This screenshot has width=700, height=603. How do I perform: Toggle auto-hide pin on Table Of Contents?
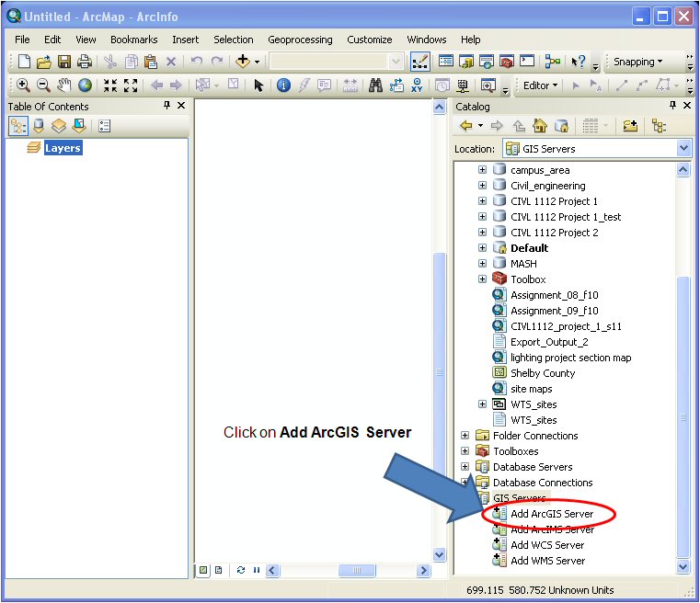[167, 106]
